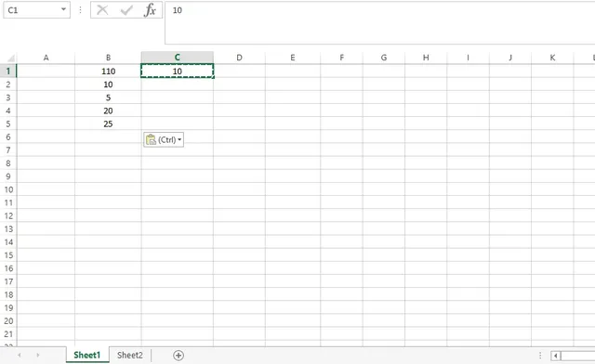Image resolution: width=595 pixels, height=364 pixels.
Task: Select row 15 header
Action: point(8,255)
